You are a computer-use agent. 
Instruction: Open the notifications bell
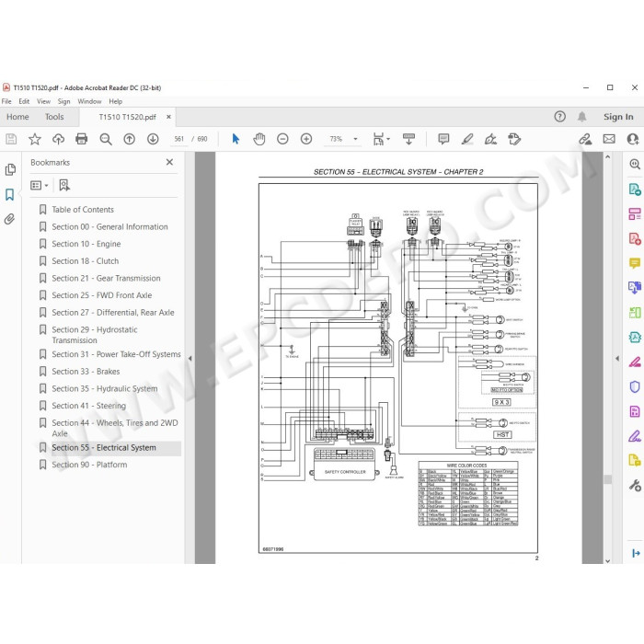pyautogui.click(x=582, y=117)
